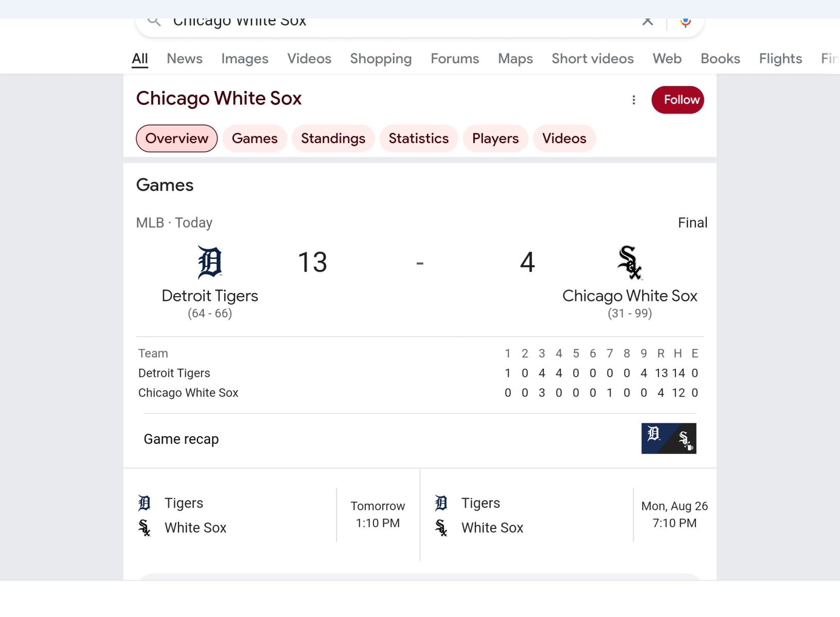Click the Chicago White Sox panel title
Viewport: 840px width, 617px height.
pyautogui.click(x=219, y=98)
